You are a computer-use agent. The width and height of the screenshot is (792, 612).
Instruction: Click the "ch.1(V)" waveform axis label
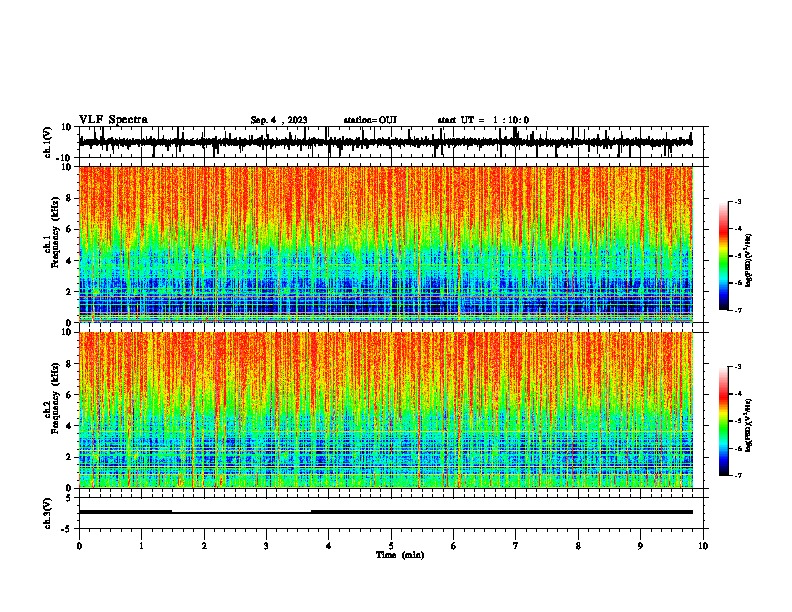point(47,142)
